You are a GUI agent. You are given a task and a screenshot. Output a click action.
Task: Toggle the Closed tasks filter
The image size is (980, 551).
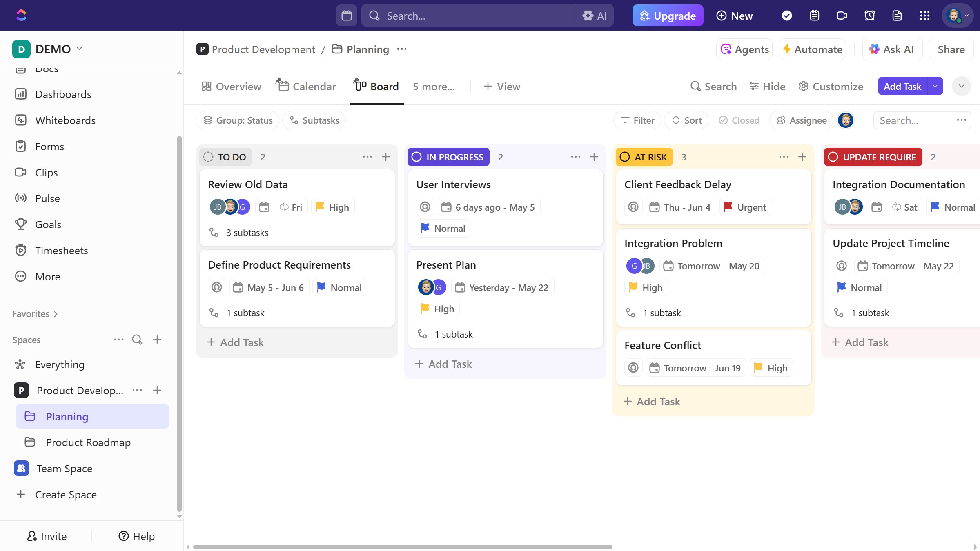click(739, 120)
